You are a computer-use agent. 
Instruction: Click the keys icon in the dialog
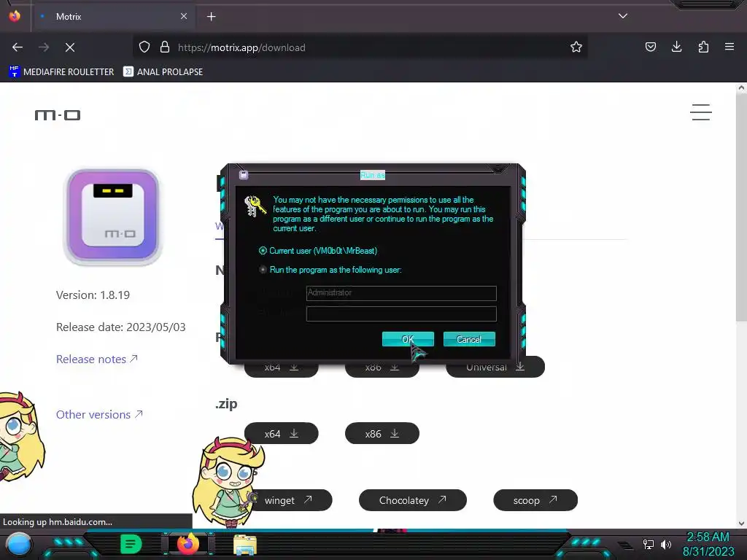pos(255,206)
